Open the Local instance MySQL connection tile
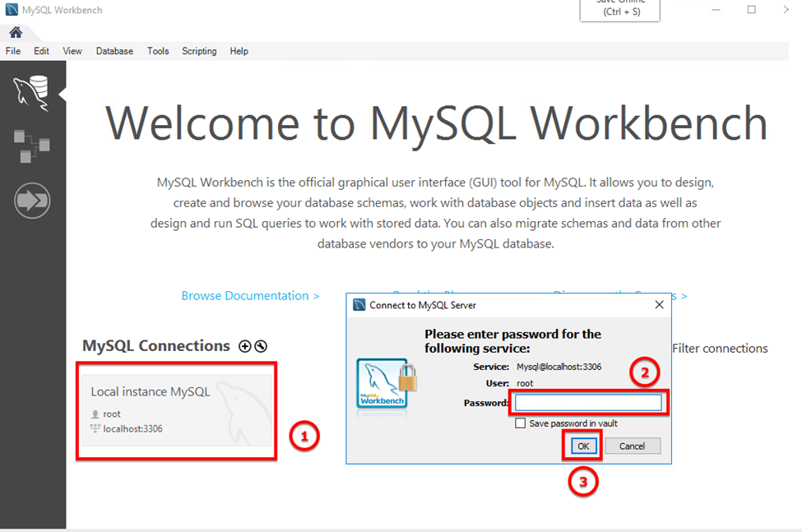 point(177,411)
